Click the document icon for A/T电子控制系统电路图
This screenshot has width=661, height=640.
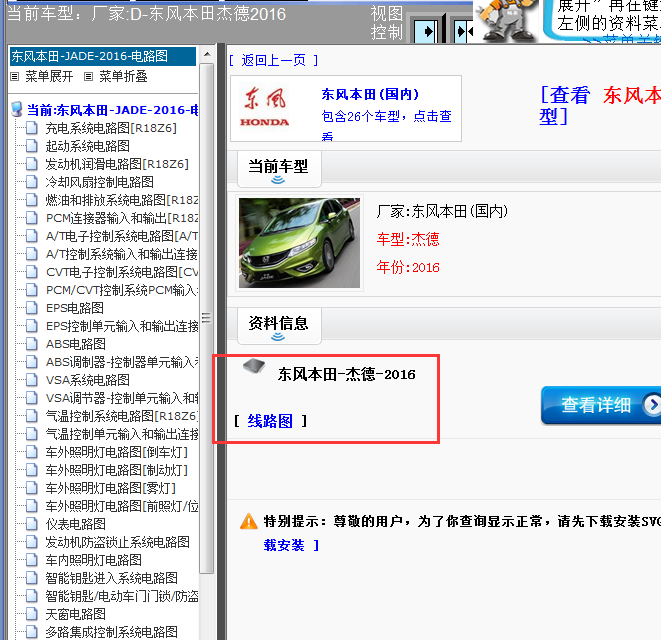click(32, 236)
